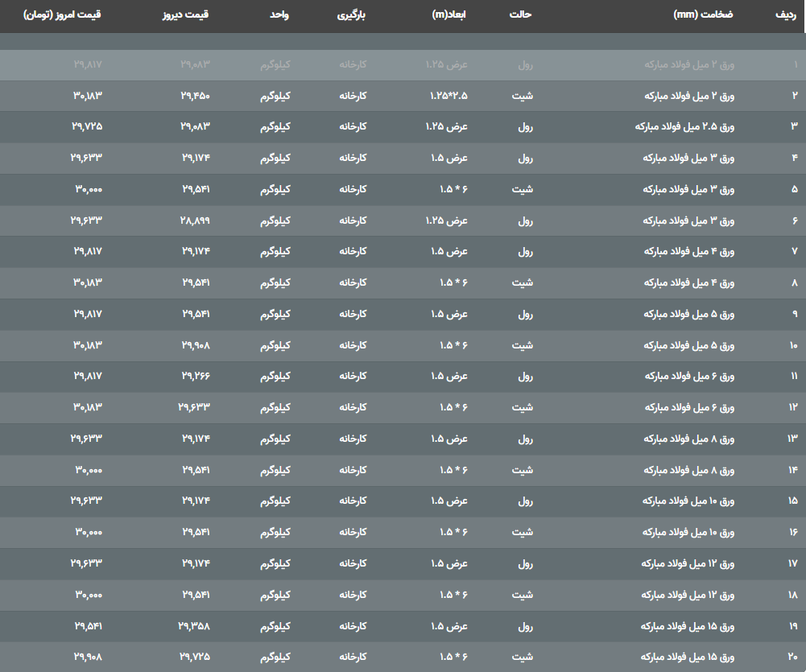Screen dimensions: 806x672
Task: Select today's price cell in row 19
Action: tap(88, 625)
